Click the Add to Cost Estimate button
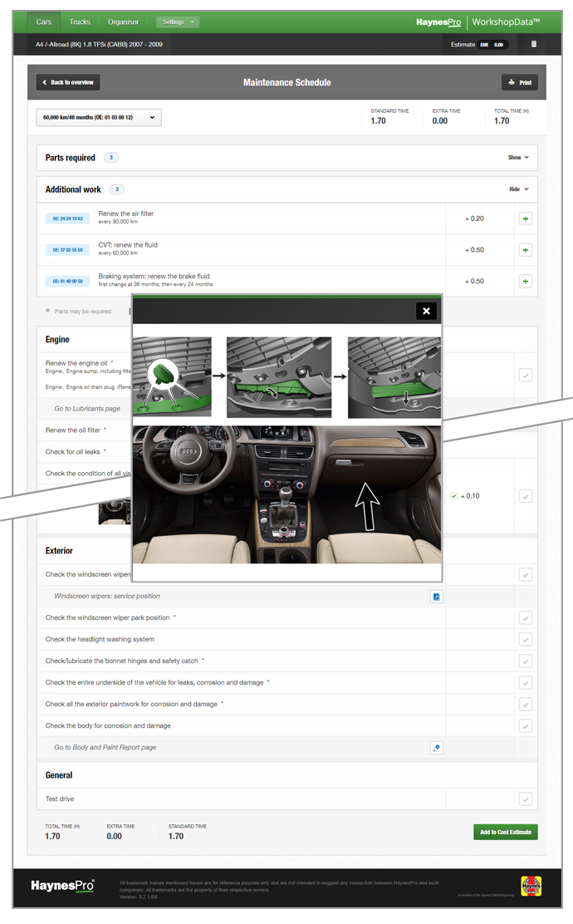The width and height of the screenshot is (573, 924). click(x=505, y=832)
